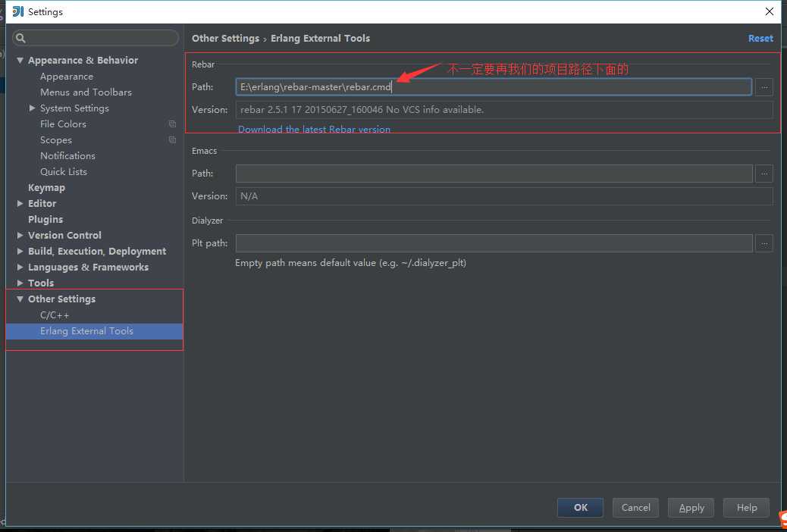787x532 pixels.
Task: Open the Plugins settings page
Action: [x=45, y=219]
